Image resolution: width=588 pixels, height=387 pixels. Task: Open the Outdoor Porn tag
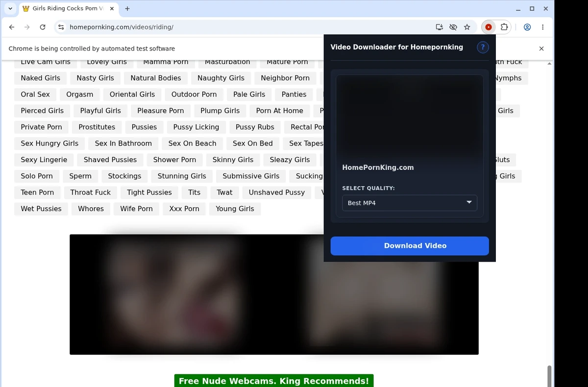pos(194,95)
